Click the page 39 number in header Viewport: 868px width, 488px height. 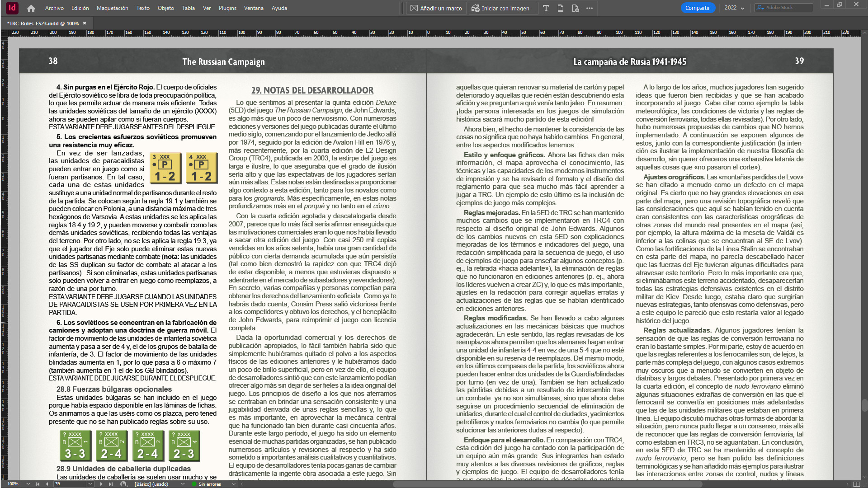[799, 61]
